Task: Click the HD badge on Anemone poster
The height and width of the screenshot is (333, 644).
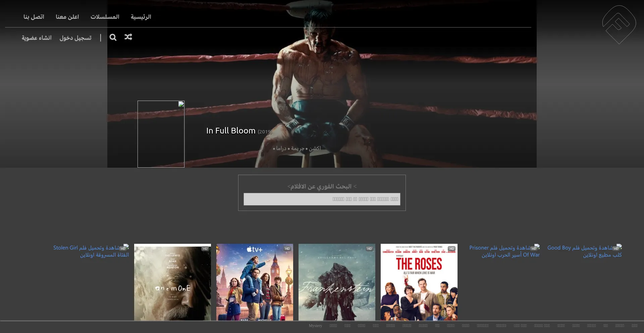Action: click(205, 249)
